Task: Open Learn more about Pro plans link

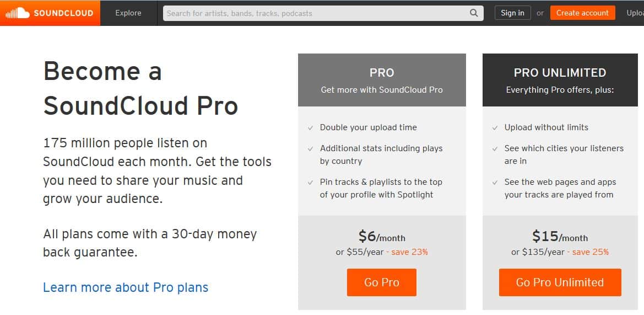Action: [x=126, y=287]
